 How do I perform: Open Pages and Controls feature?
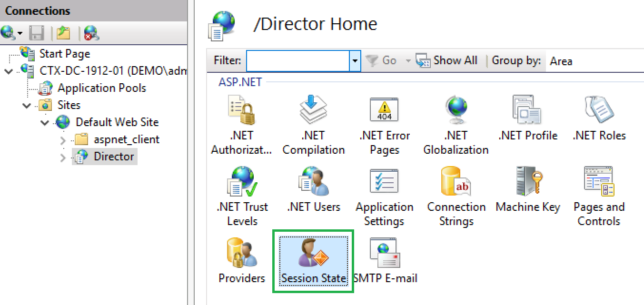(x=599, y=196)
